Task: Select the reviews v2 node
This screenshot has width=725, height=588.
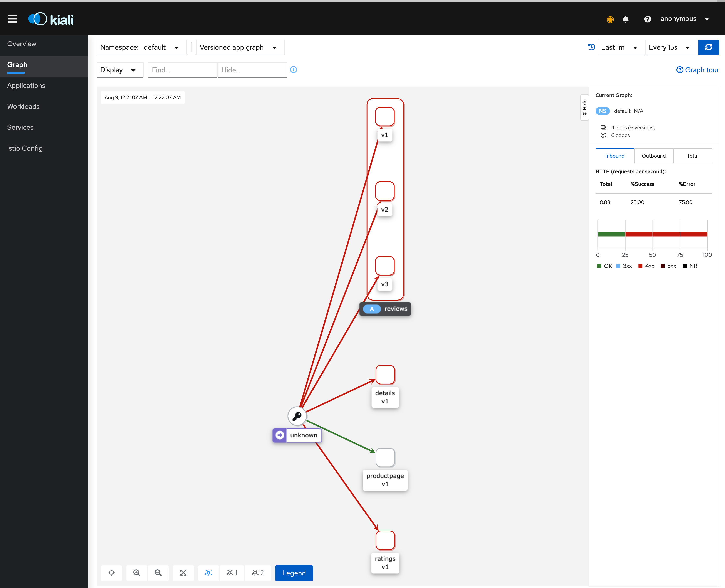Action: [385, 191]
